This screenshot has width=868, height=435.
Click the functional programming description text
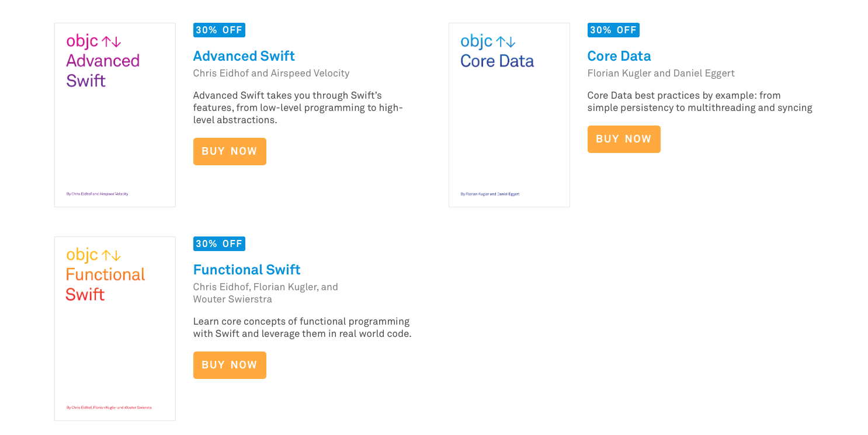click(303, 328)
